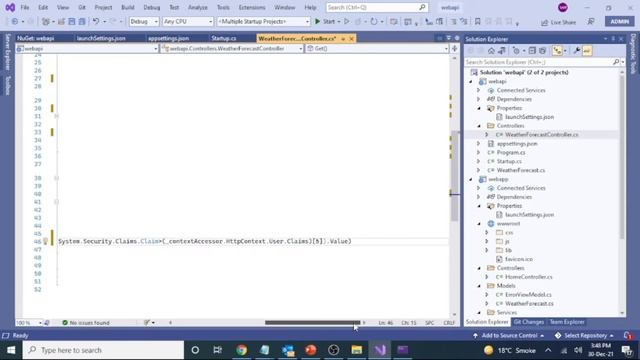Click the Task View taskbar icon
Image resolution: width=640 pixels, height=360 pixels.
218,350
